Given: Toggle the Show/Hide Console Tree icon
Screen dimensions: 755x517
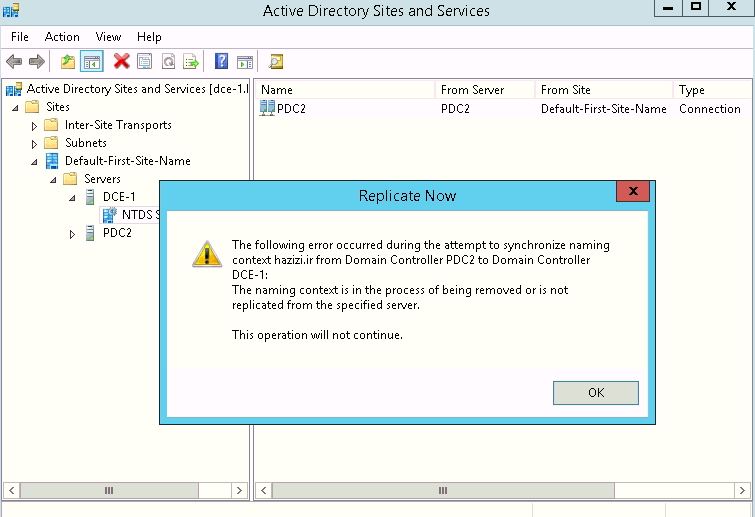Looking at the screenshot, I should click(x=91, y=62).
